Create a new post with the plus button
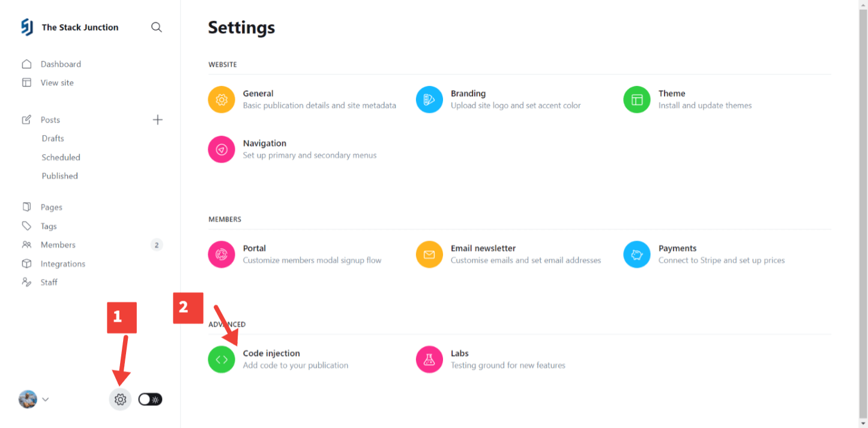 [x=157, y=119]
